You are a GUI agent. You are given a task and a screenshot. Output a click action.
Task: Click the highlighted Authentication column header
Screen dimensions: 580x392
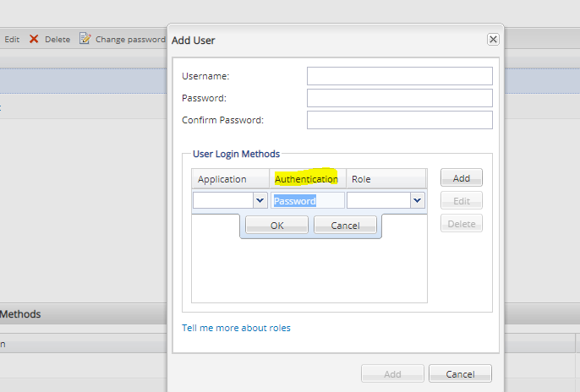point(306,179)
